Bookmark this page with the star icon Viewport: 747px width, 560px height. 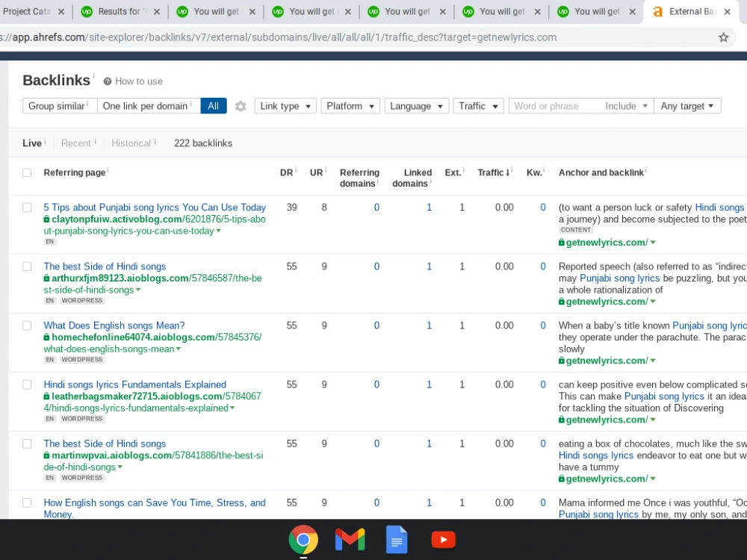coord(723,37)
